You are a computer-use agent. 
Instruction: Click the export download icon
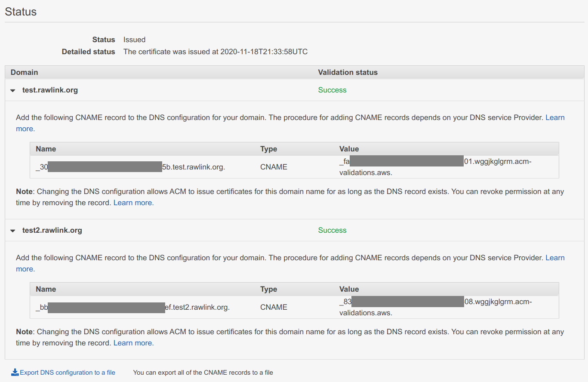[15, 373]
